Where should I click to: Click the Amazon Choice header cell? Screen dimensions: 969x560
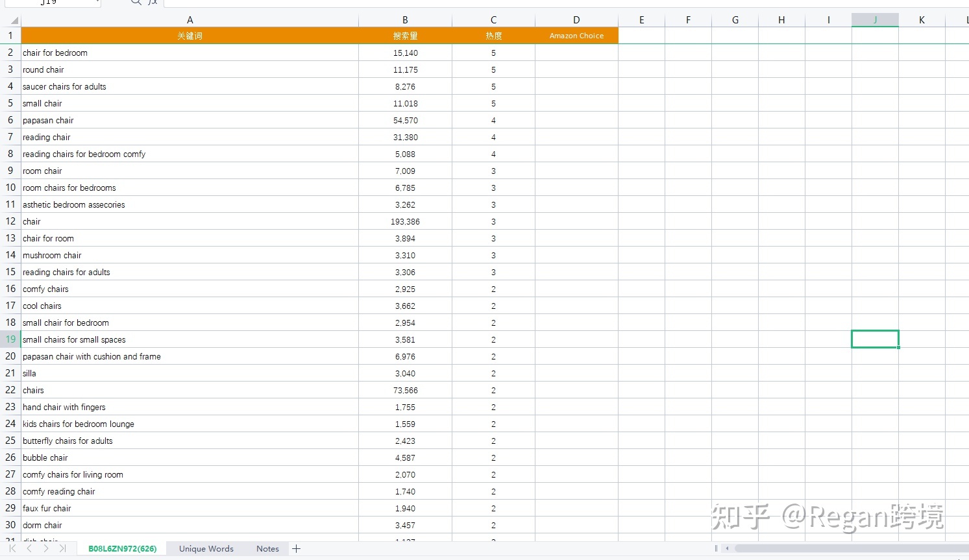pyautogui.click(x=576, y=36)
